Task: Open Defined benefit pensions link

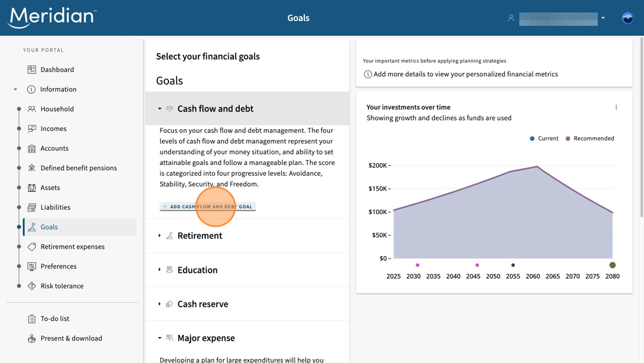Action: [x=78, y=168]
